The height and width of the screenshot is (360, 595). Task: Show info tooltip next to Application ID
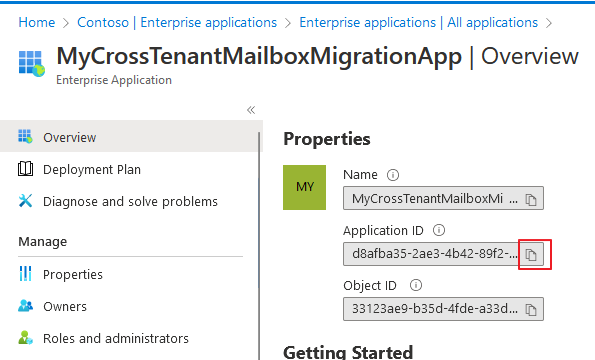(x=439, y=230)
